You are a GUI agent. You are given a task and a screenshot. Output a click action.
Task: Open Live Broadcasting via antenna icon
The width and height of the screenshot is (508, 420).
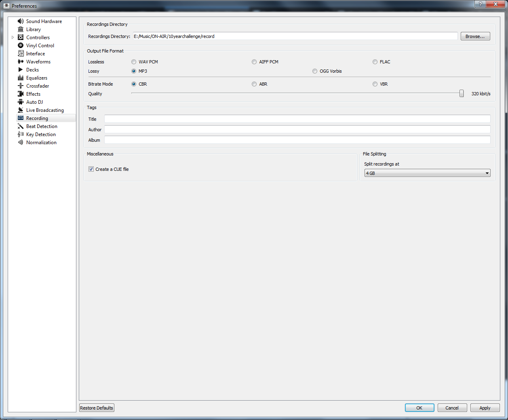pos(21,110)
